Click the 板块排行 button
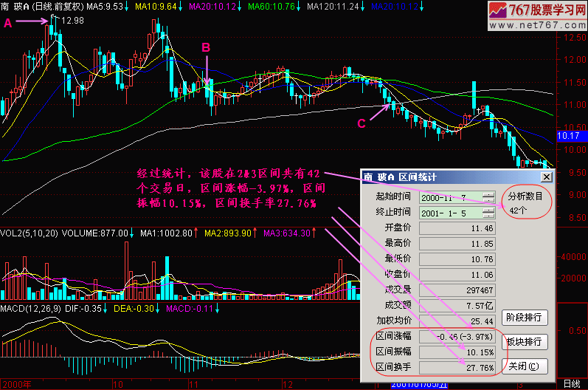 [526, 342]
